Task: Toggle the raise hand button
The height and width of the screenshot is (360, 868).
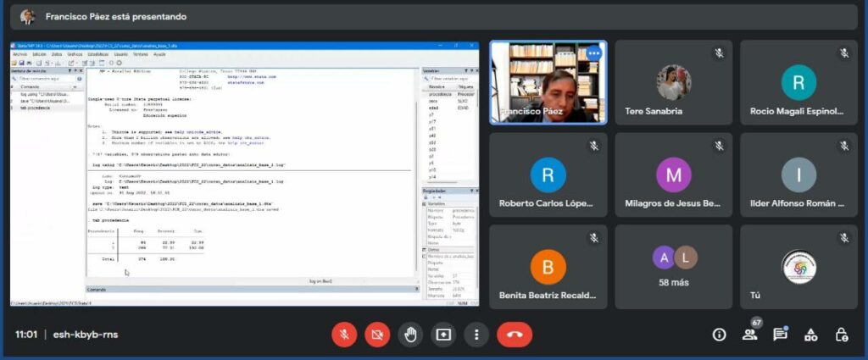Action: coord(410,335)
